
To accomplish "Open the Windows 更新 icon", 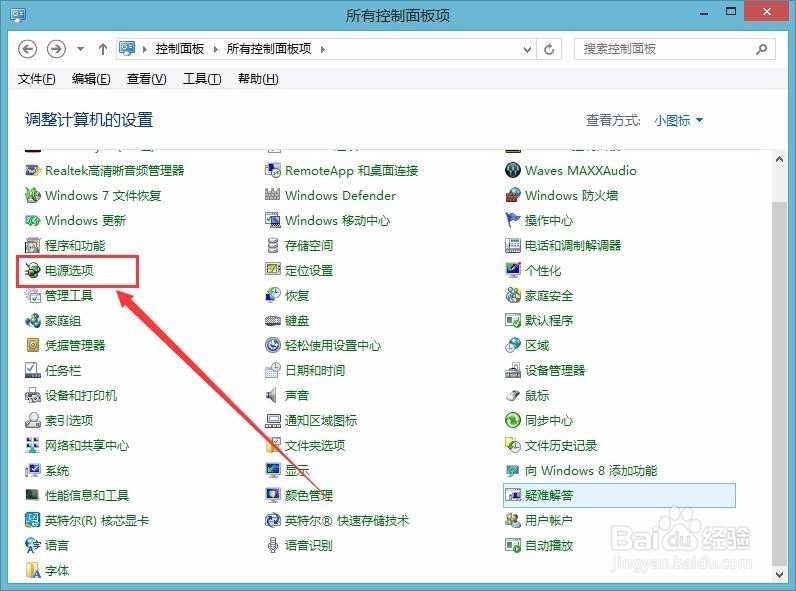I will (x=33, y=220).
